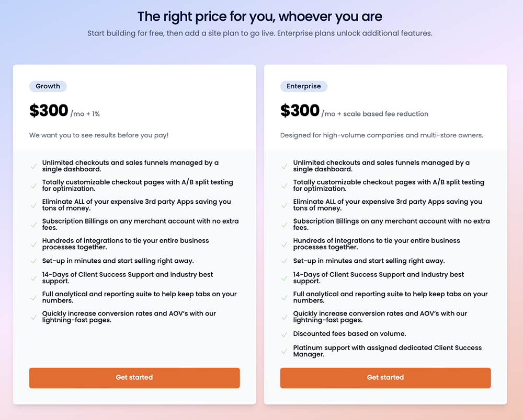Click checkmark next to Enterprise 3rd party Apps feature
The height and width of the screenshot is (420, 523).
click(284, 205)
